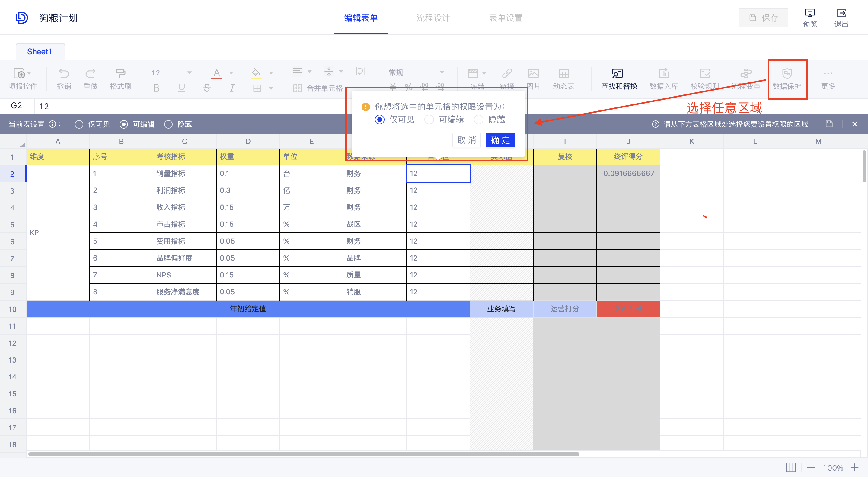Choose the 隐藏 radio option in the dialog
868x477 pixels.
pos(479,119)
